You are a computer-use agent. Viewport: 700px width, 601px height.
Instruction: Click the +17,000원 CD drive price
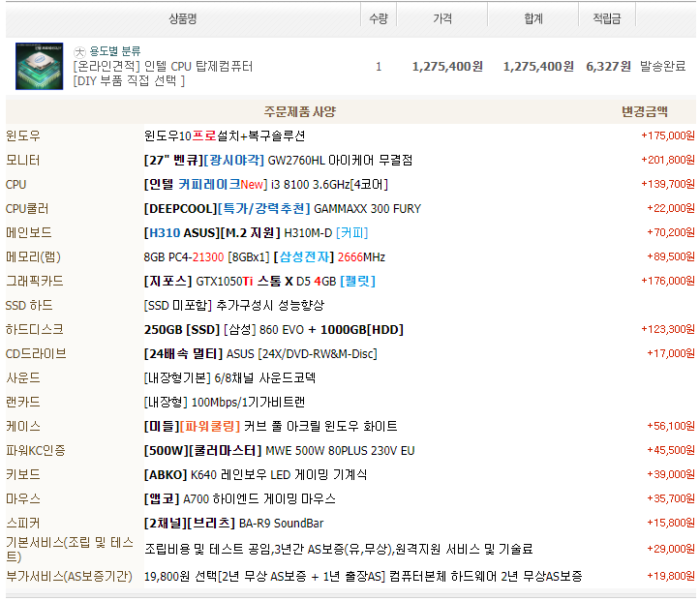click(x=671, y=353)
